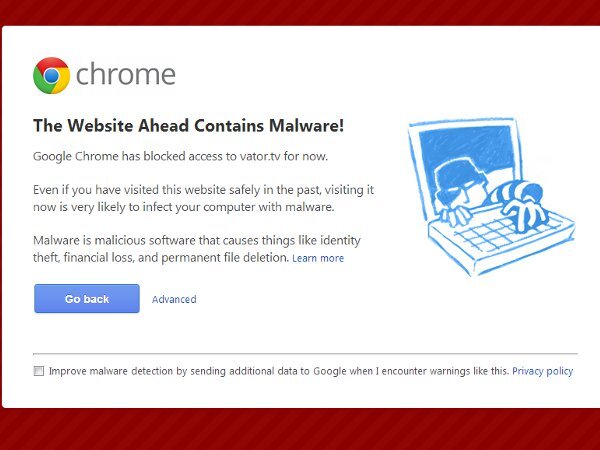Click the thief's hand gripping the laptop edge
Image resolution: width=600 pixels, height=450 pixels.
point(454,214)
